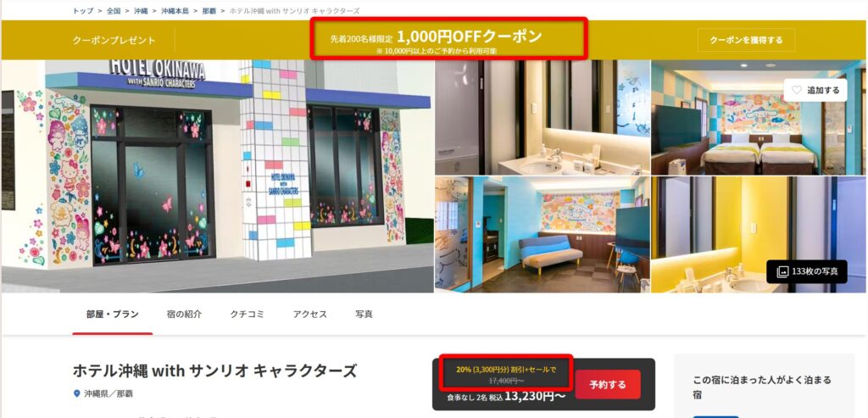This screenshot has height=418, width=868.
Task: Select the 写真 tab
Action: pyautogui.click(x=364, y=314)
